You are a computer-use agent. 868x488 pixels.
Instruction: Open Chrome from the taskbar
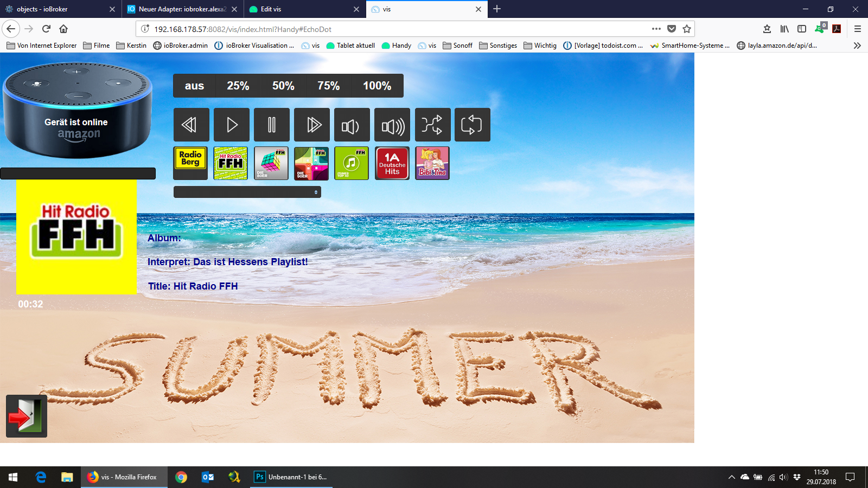(181, 477)
